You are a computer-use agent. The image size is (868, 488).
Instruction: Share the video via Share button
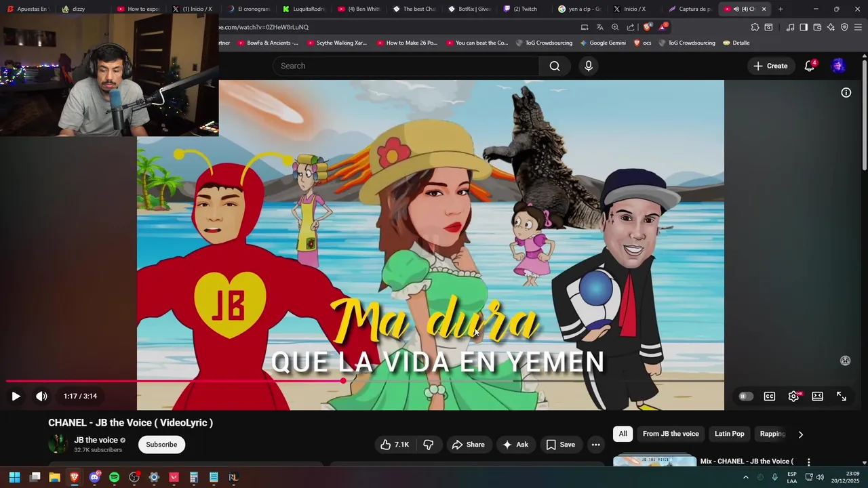(468, 445)
